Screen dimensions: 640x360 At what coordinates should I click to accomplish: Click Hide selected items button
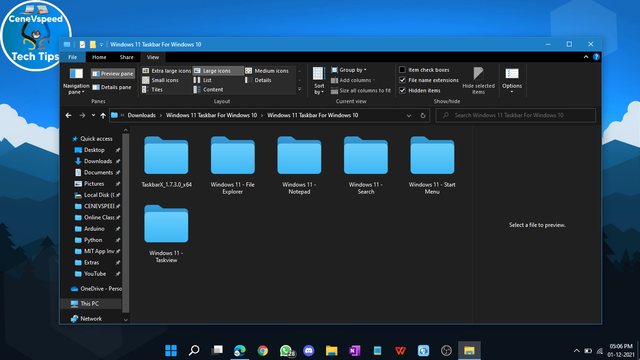pyautogui.click(x=478, y=81)
